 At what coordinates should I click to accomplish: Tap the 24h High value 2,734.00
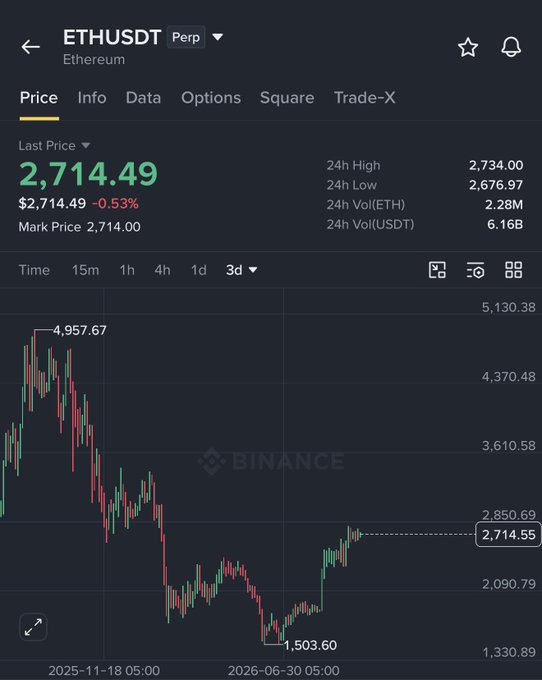496,165
